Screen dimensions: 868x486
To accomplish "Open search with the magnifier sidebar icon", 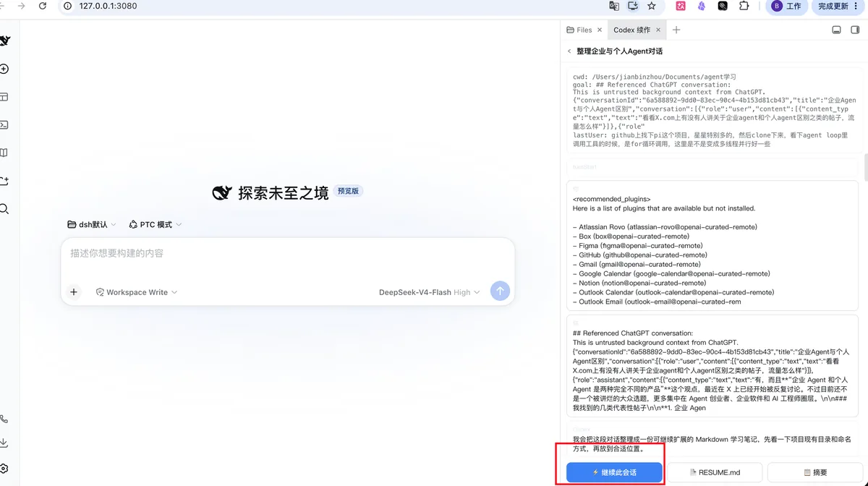I will [4, 209].
